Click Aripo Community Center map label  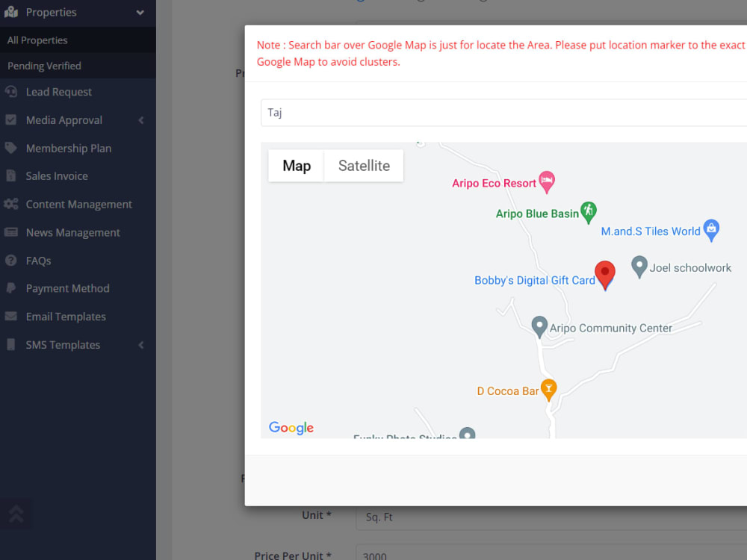[611, 328]
